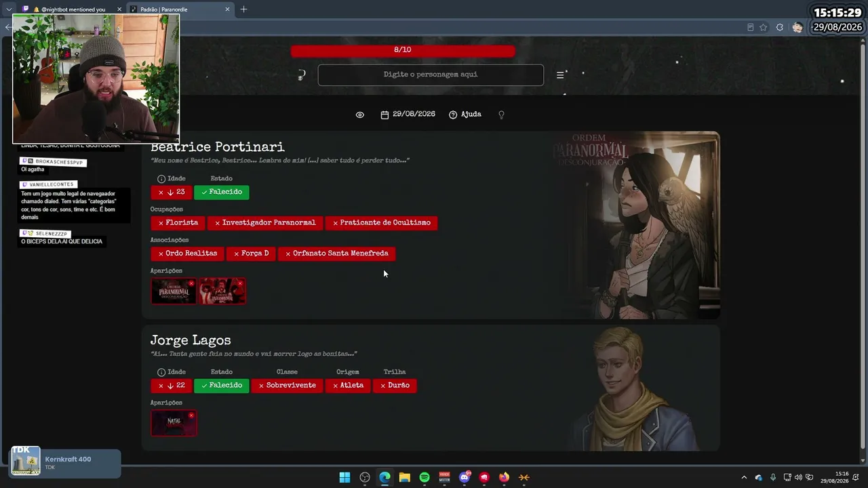
Task: Click Beatrice's green Falecido tag
Action: click(x=222, y=192)
